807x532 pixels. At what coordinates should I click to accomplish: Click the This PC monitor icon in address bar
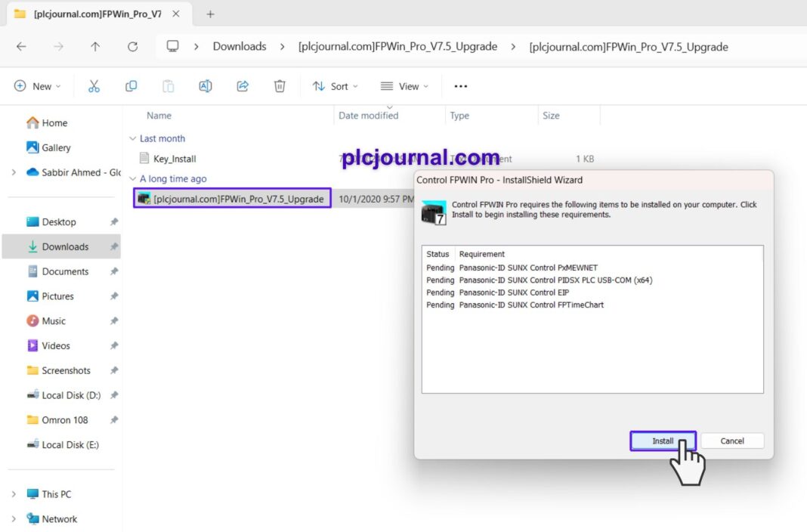pyautogui.click(x=172, y=46)
